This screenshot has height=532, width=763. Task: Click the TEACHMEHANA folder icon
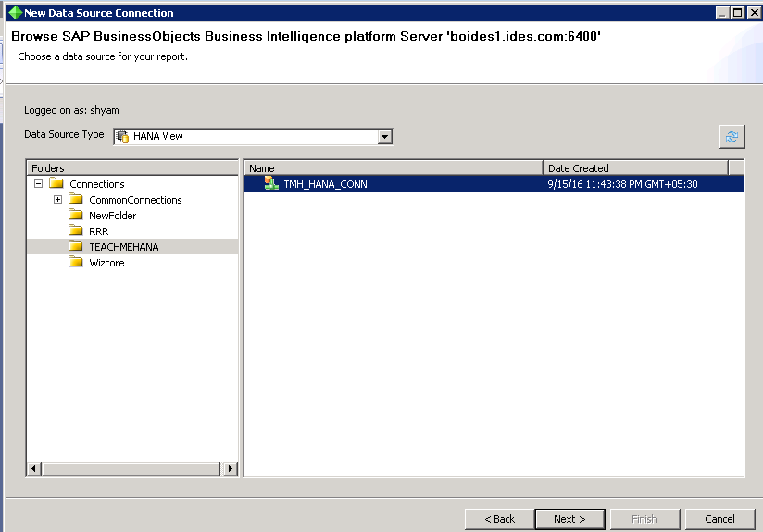click(76, 247)
